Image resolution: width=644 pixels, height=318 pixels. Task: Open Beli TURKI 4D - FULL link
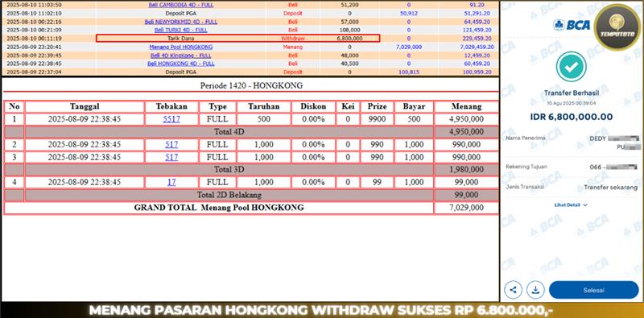pos(180,30)
